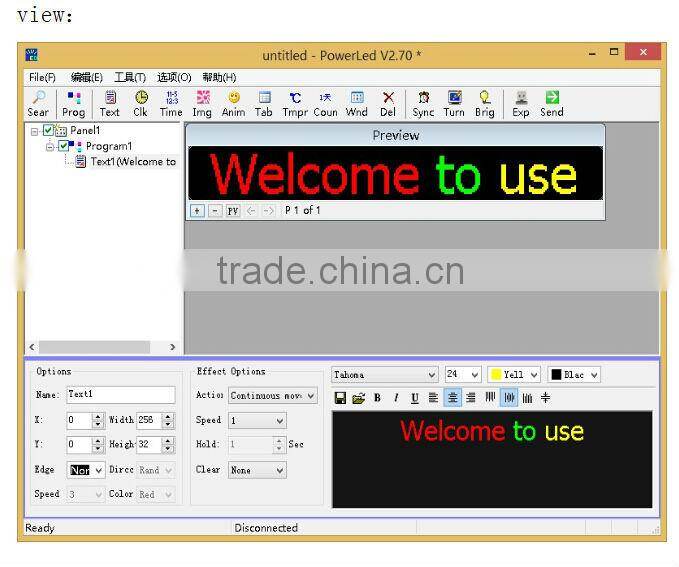The height and width of the screenshot is (567, 679).
Task: Uncheck the Program1 checkbox in tree
Action: pyautogui.click(x=65, y=146)
